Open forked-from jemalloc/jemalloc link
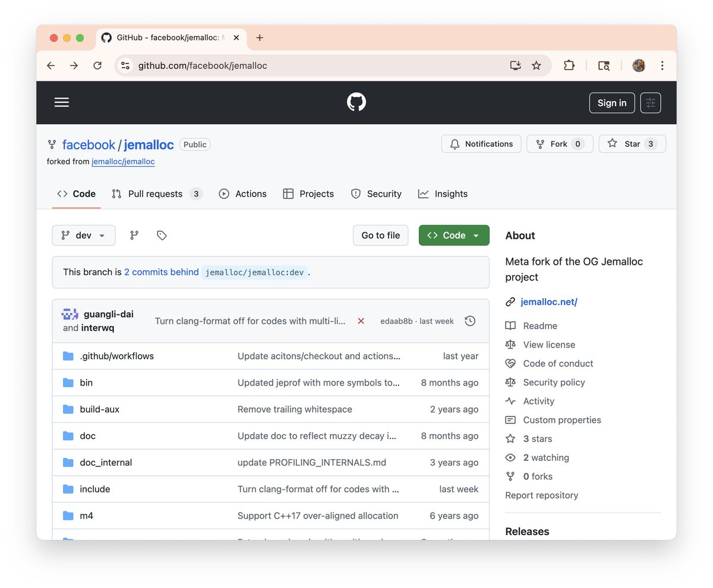Image resolution: width=713 pixels, height=588 pixels. 123,162
